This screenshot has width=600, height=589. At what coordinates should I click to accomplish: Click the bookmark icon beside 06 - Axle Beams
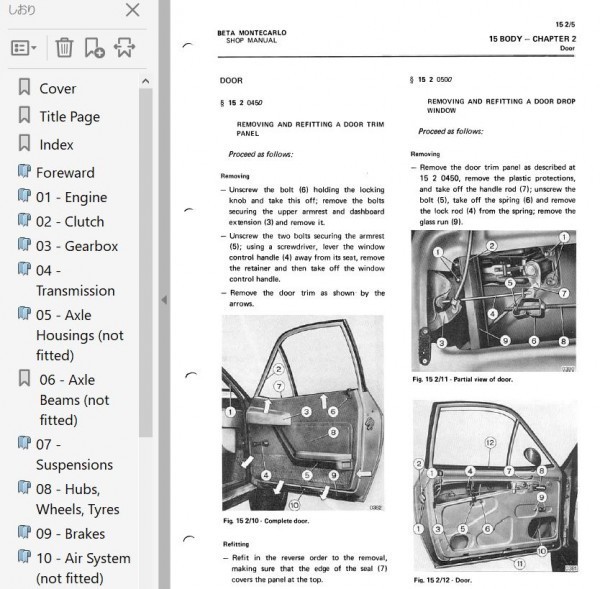click(24, 378)
